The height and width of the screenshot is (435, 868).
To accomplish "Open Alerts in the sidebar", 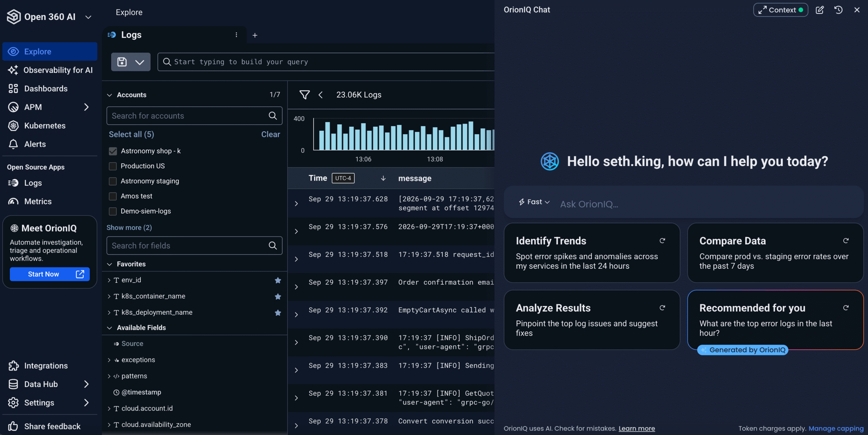I will pyautogui.click(x=50, y=144).
